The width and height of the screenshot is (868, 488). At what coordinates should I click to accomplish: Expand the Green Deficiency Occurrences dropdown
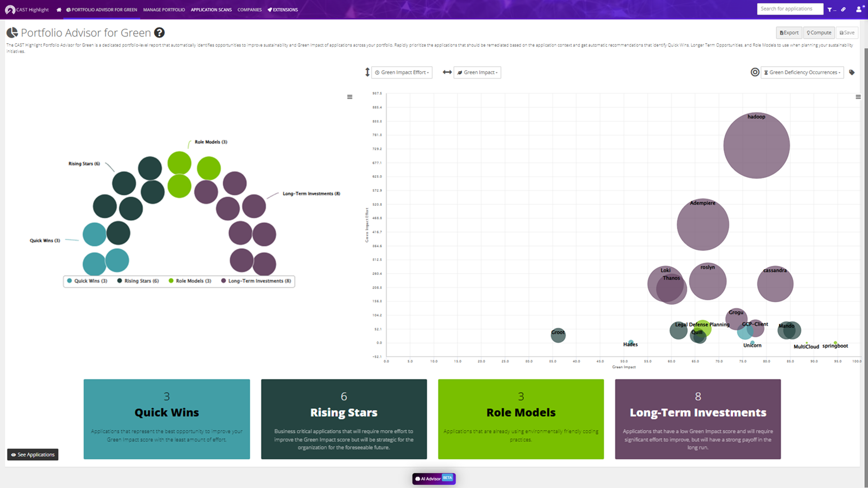point(802,73)
